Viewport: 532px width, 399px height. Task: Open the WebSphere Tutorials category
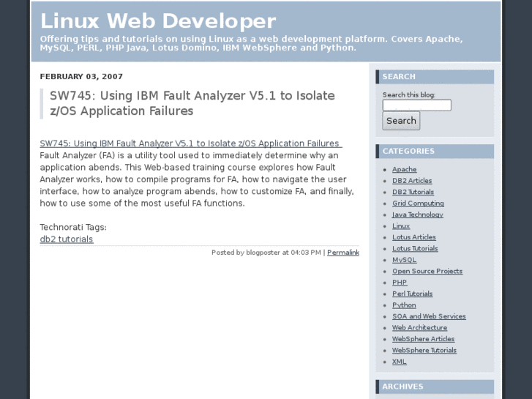pyautogui.click(x=424, y=350)
